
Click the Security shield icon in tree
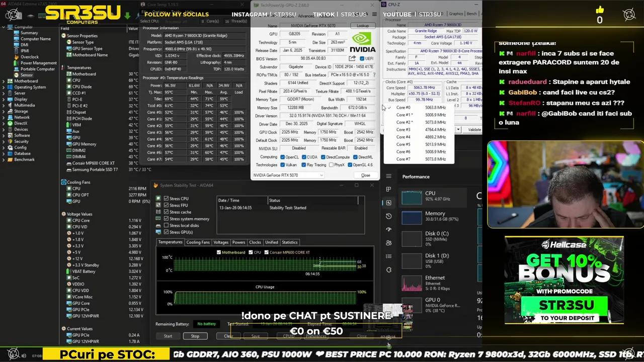pyautogui.click(x=10, y=141)
